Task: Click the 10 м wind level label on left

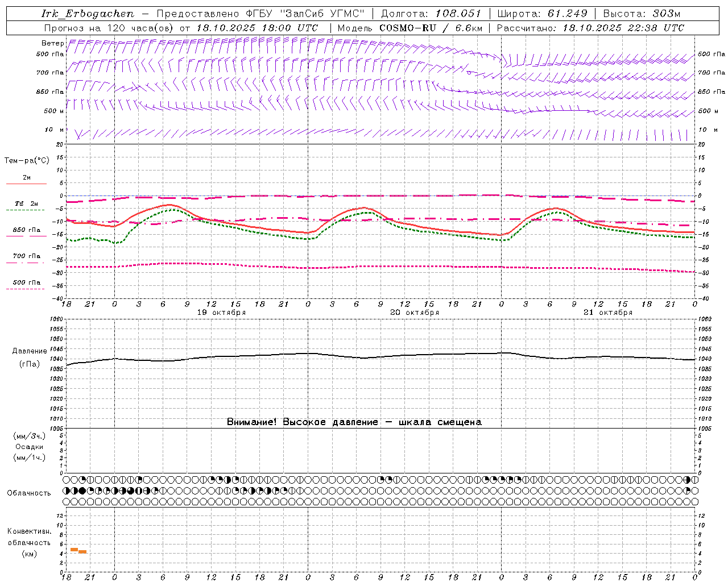Action: tap(55, 130)
